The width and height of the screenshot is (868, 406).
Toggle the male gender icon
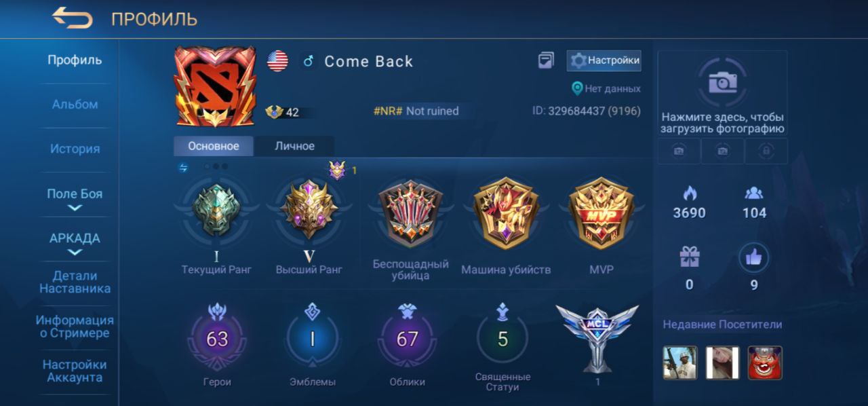tap(308, 61)
